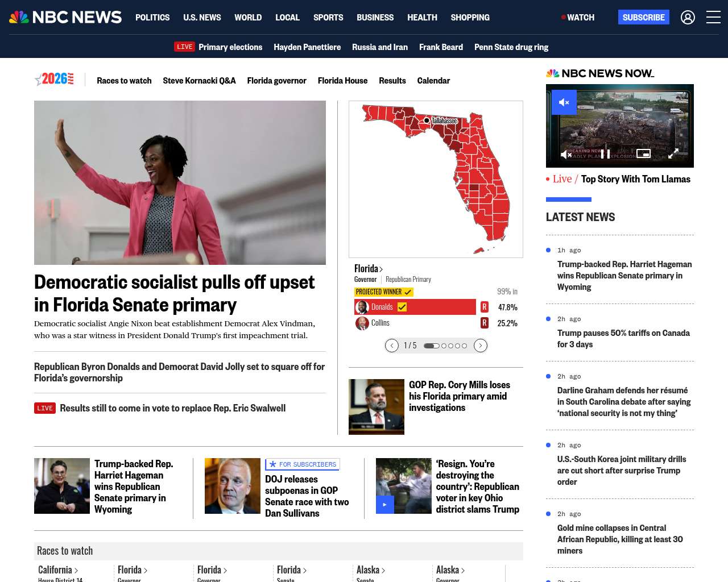
Task: Click the Watch live link
Action: tap(578, 18)
